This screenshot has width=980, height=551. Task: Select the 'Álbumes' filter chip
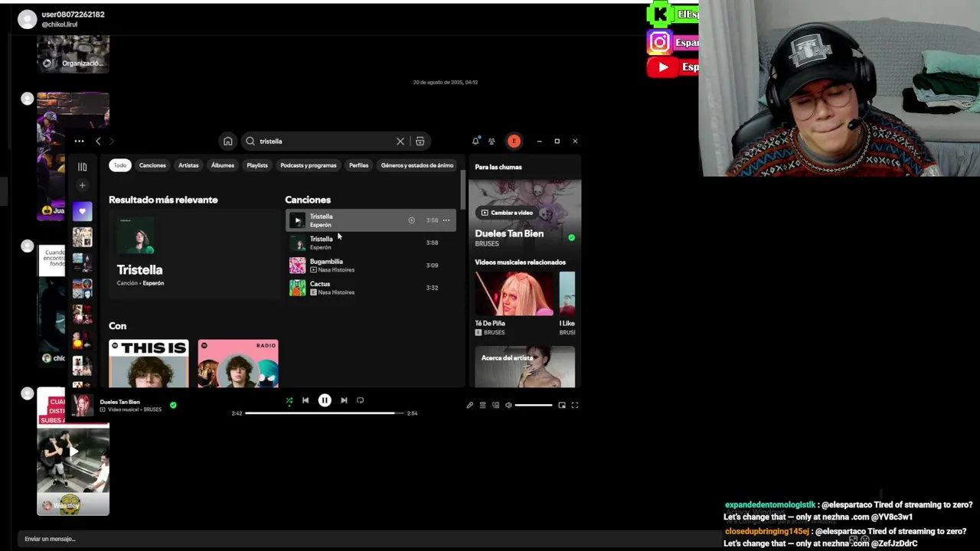click(x=223, y=165)
